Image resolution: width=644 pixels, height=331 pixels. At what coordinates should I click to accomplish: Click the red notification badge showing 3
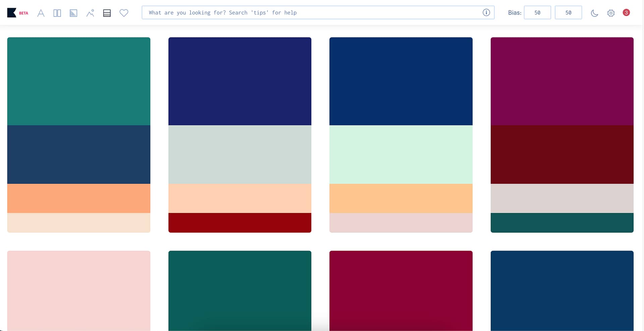click(626, 12)
